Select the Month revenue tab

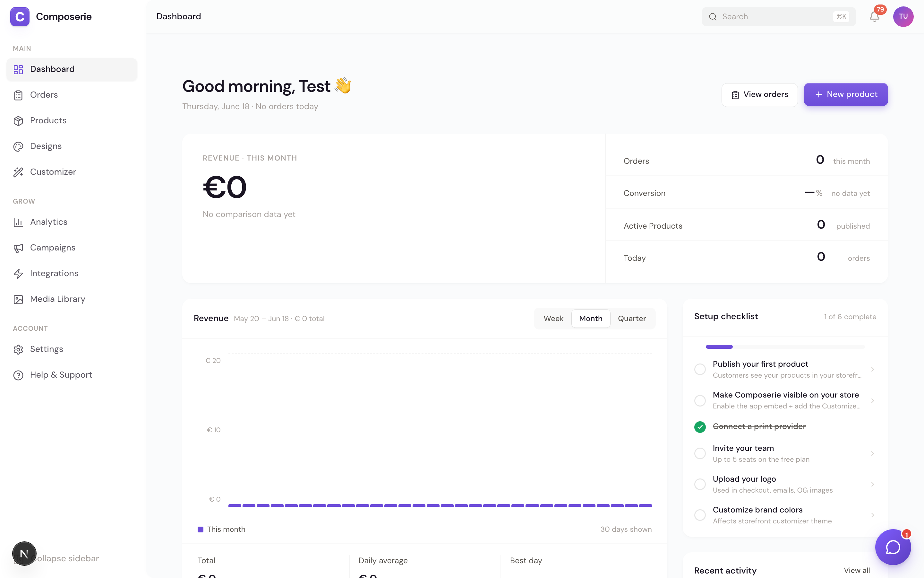point(591,319)
